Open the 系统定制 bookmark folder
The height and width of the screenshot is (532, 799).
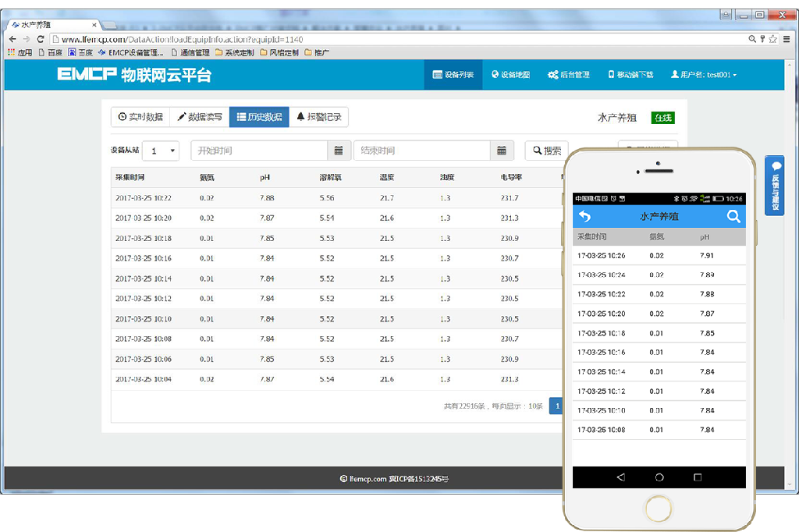234,52
